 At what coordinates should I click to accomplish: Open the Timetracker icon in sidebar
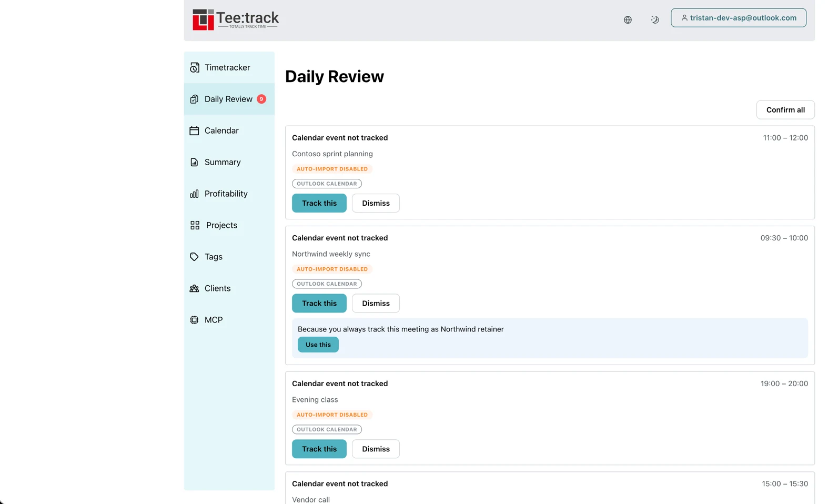[x=194, y=67]
